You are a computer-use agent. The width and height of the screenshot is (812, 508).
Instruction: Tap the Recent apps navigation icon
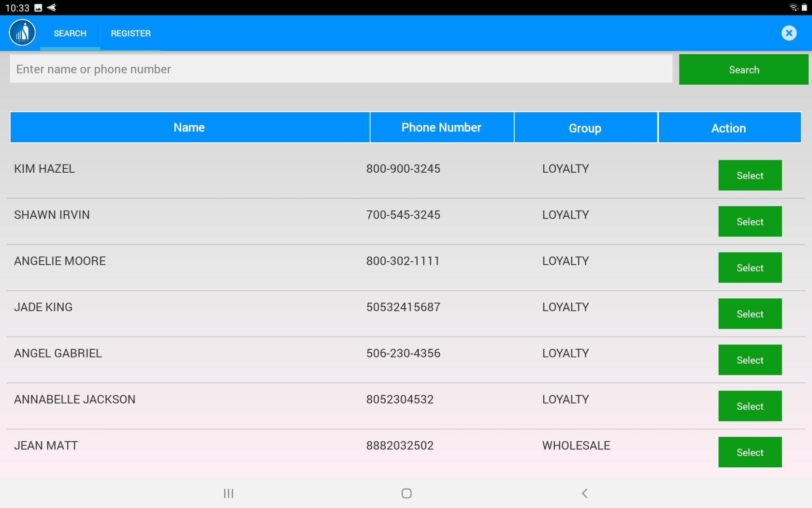tap(228, 493)
